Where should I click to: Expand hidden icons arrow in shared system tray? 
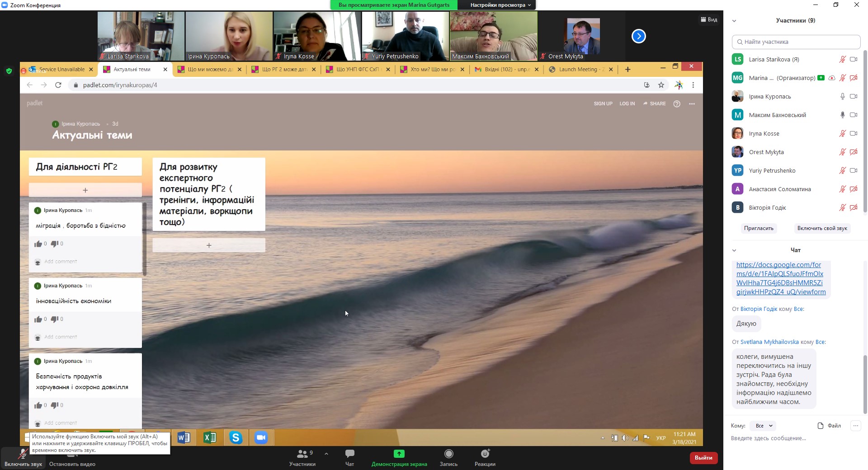click(x=603, y=438)
